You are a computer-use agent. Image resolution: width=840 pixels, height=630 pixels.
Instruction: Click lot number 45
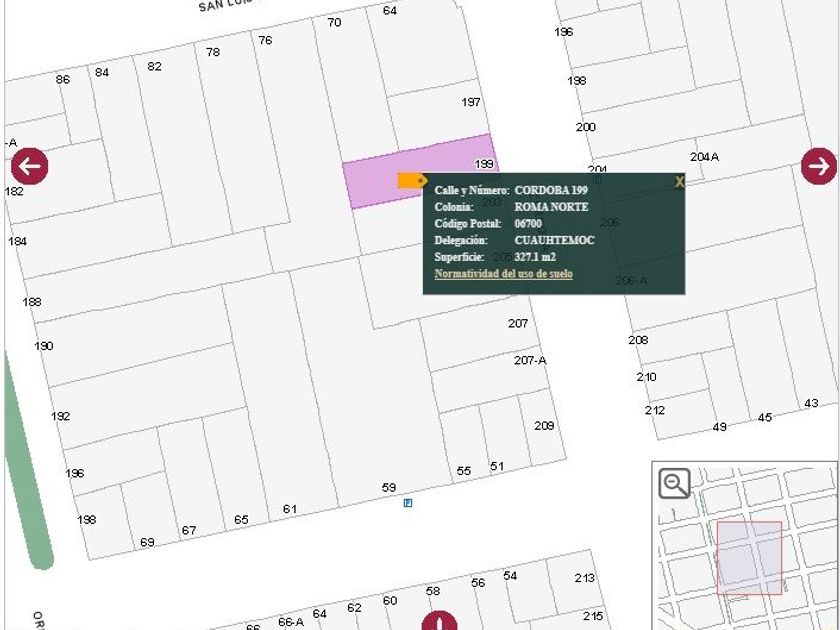point(765,417)
